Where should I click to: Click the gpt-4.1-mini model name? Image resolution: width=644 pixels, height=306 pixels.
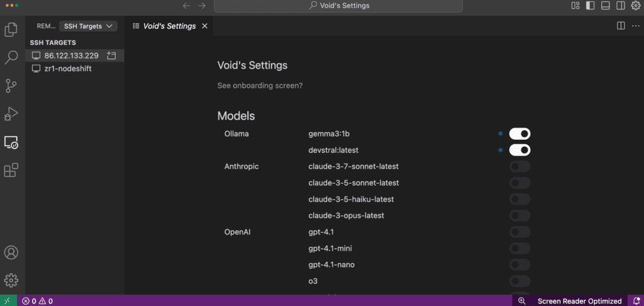coord(330,249)
